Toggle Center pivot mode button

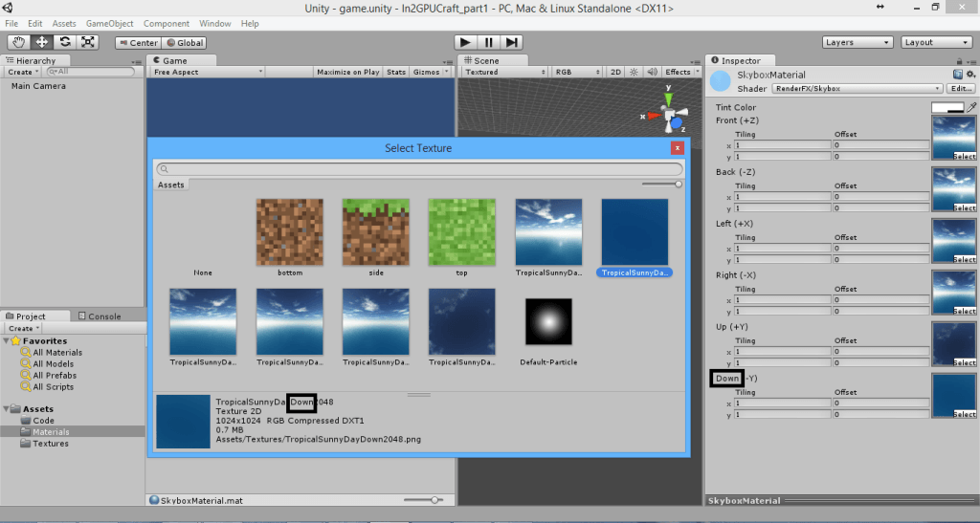coord(138,43)
